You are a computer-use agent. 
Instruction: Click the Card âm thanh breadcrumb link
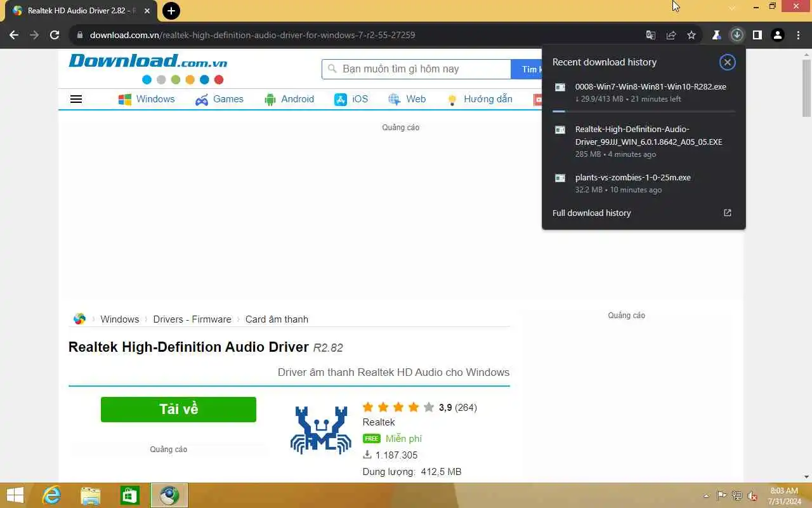coord(277,319)
